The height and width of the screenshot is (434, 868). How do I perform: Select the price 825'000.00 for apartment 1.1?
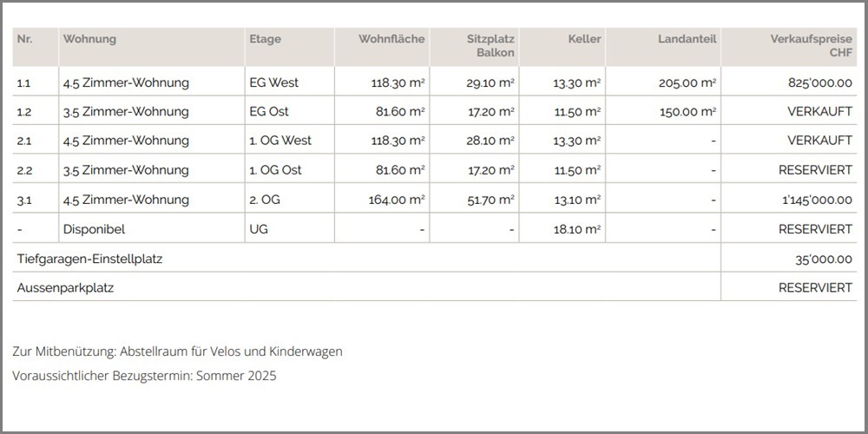[818, 83]
